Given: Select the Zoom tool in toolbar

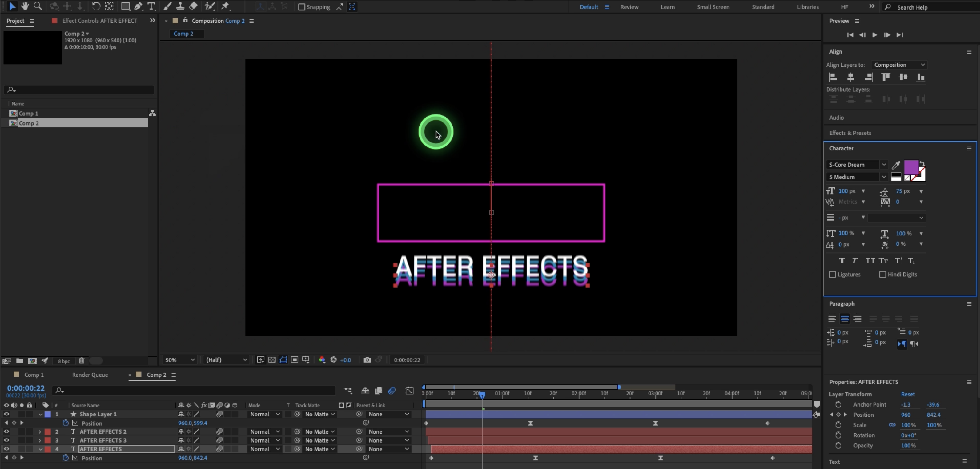Looking at the screenshot, I should [x=38, y=6].
